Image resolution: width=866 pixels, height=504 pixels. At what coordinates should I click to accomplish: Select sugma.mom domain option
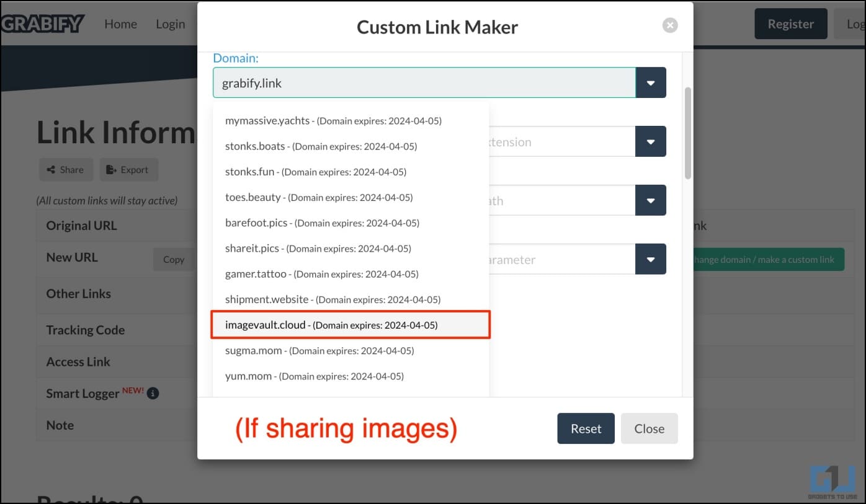tap(350, 350)
